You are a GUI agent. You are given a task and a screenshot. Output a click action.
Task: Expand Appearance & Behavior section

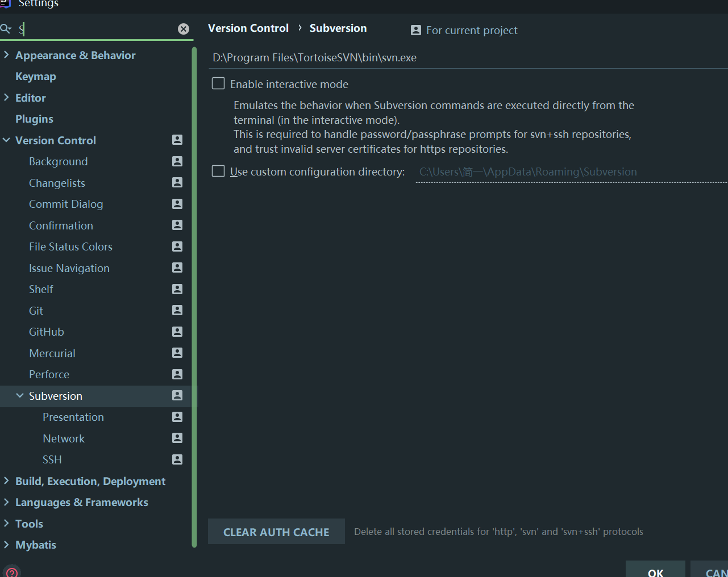click(6, 55)
